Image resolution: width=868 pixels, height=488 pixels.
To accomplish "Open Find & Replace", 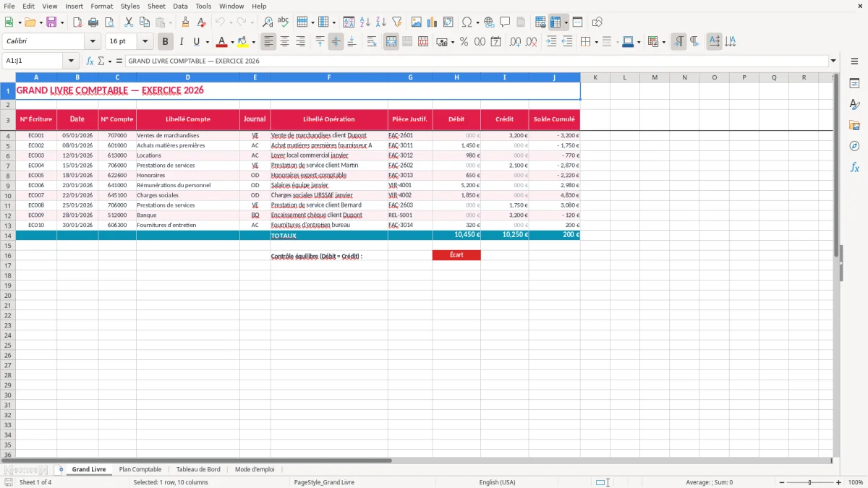I will pos(268,22).
